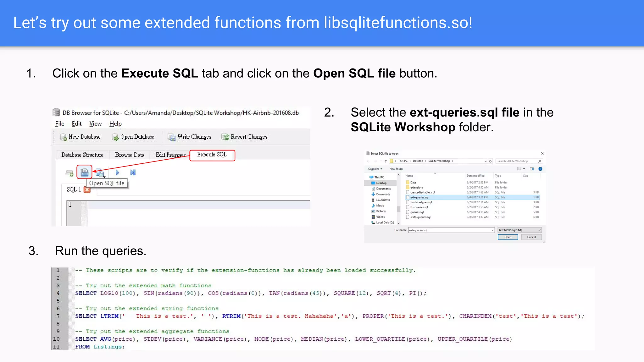Open the Organize dropdown
This screenshot has width=644, height=362.
[x=375, y=169]
